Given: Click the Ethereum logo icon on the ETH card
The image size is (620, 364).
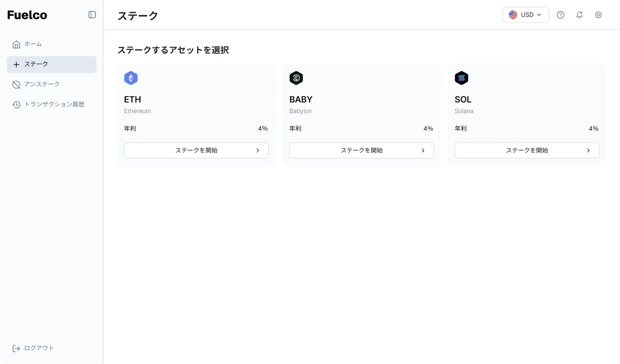Looking at the screenshot, I should click(x=131, y=78).
